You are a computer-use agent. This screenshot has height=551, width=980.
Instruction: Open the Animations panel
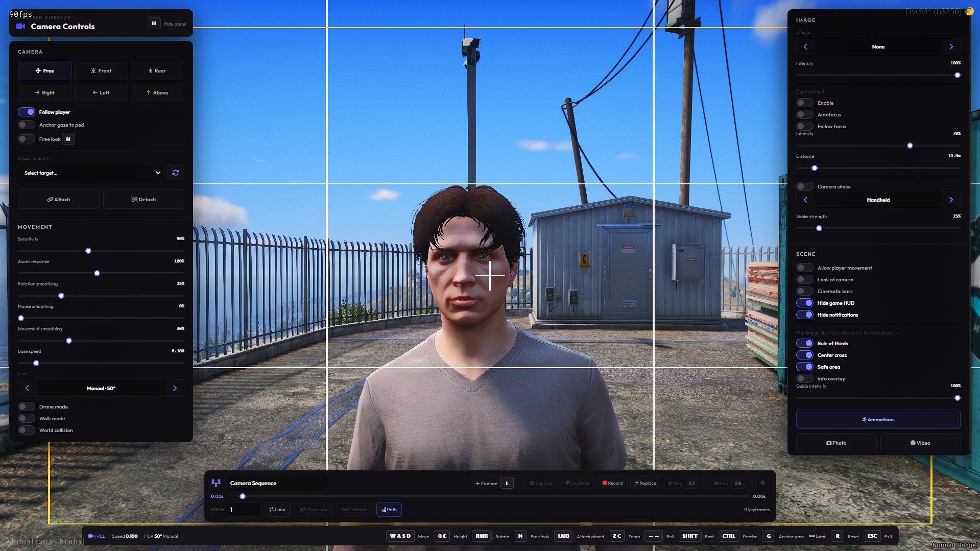click(878, 419)
